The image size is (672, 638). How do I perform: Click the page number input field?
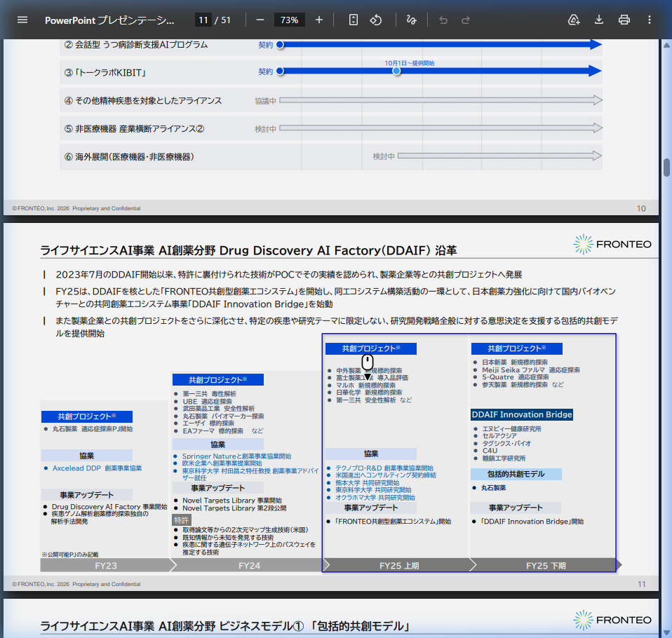tap(203, 20)
